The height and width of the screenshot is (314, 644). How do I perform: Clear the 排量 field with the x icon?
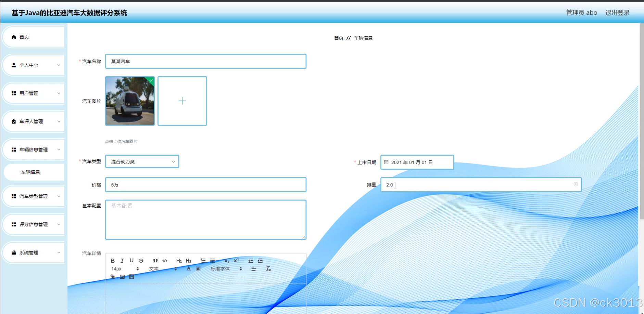point(576,184)
